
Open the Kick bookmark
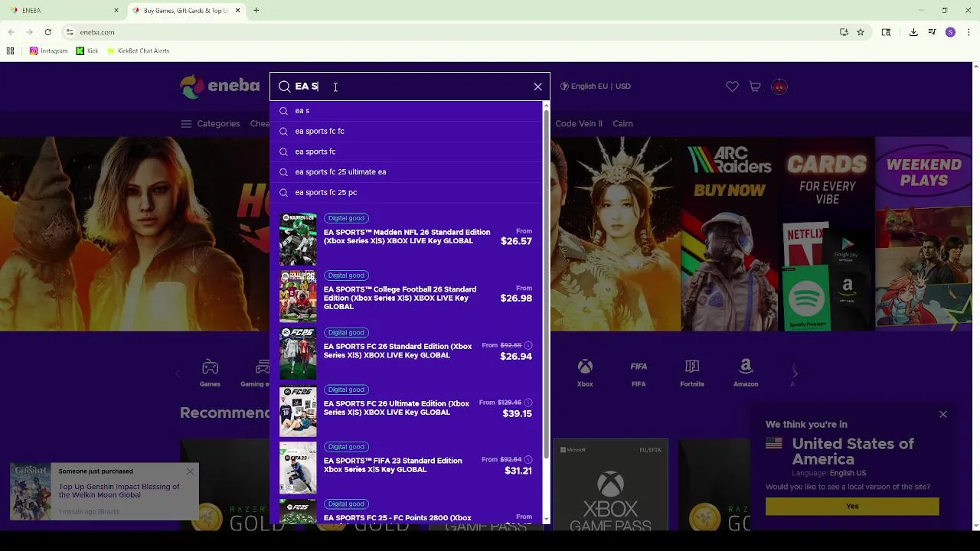[87, 51]
